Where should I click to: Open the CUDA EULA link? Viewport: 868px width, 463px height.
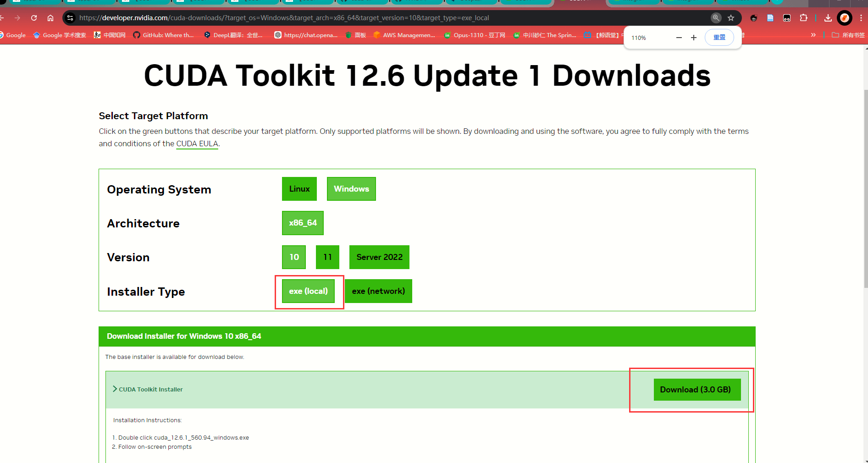pos(197,143)
